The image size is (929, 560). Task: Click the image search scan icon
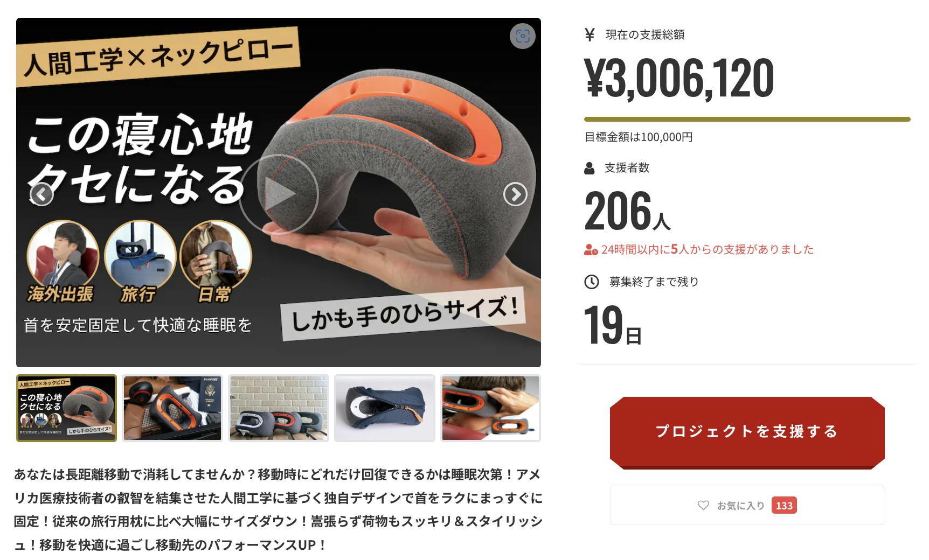522,36
